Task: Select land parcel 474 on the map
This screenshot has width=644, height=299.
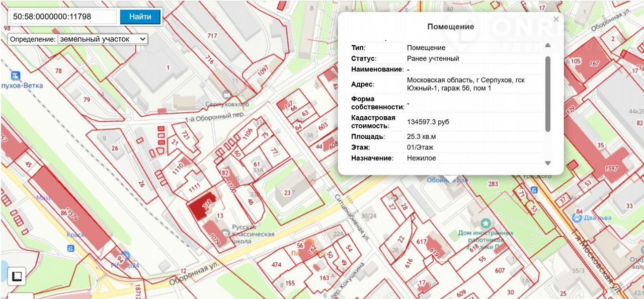Action: [x=276, y=265]
